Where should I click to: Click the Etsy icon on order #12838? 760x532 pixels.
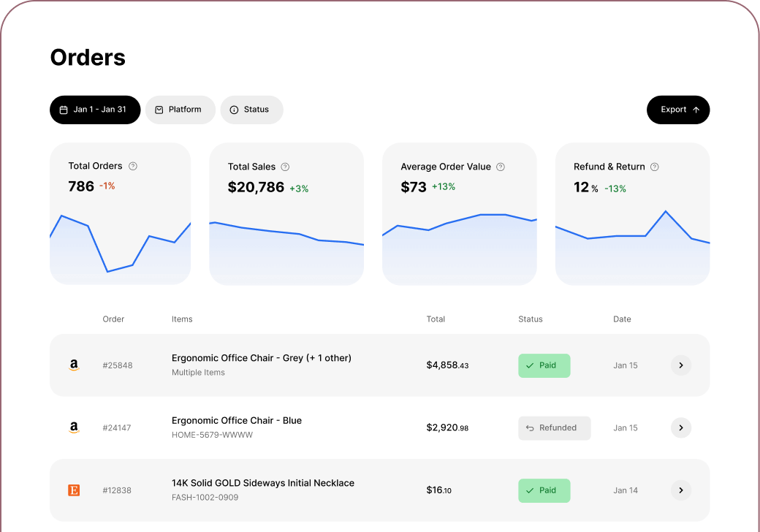coord(74,490)
